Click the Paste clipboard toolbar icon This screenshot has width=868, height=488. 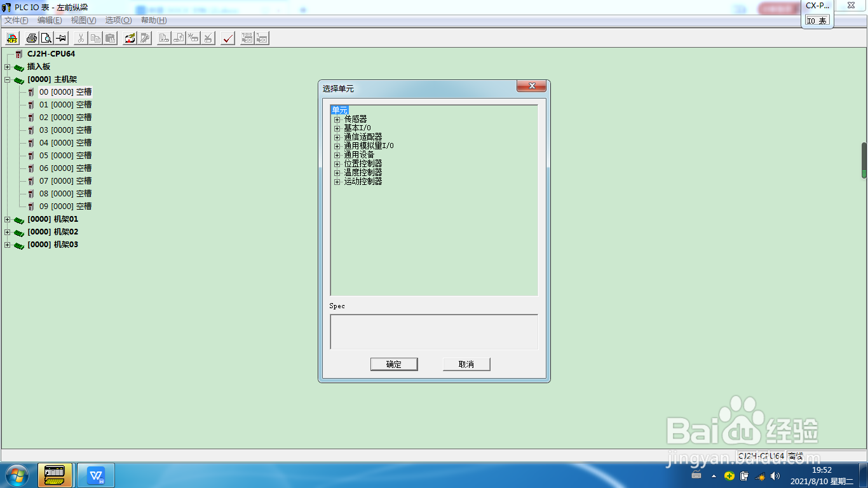point(110,38)
